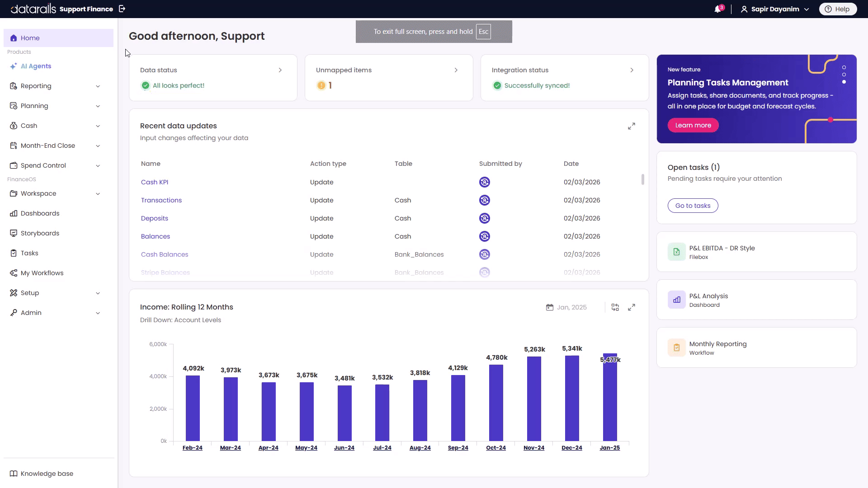Click the logout icon beside Support Finance

click(122, 9)
